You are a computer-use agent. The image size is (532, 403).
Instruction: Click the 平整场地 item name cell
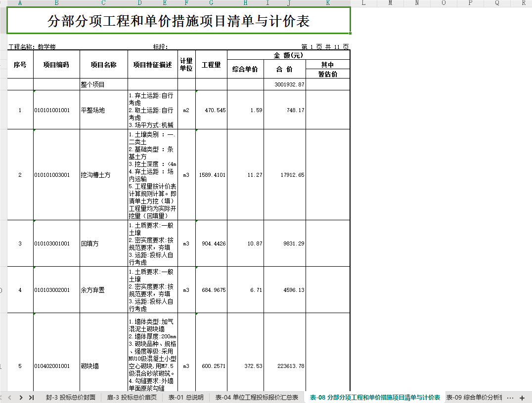click(x=104, y=110)
